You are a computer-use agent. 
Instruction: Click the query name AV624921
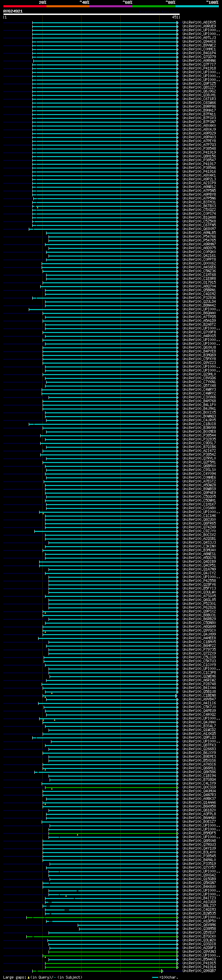coord(13,11)
